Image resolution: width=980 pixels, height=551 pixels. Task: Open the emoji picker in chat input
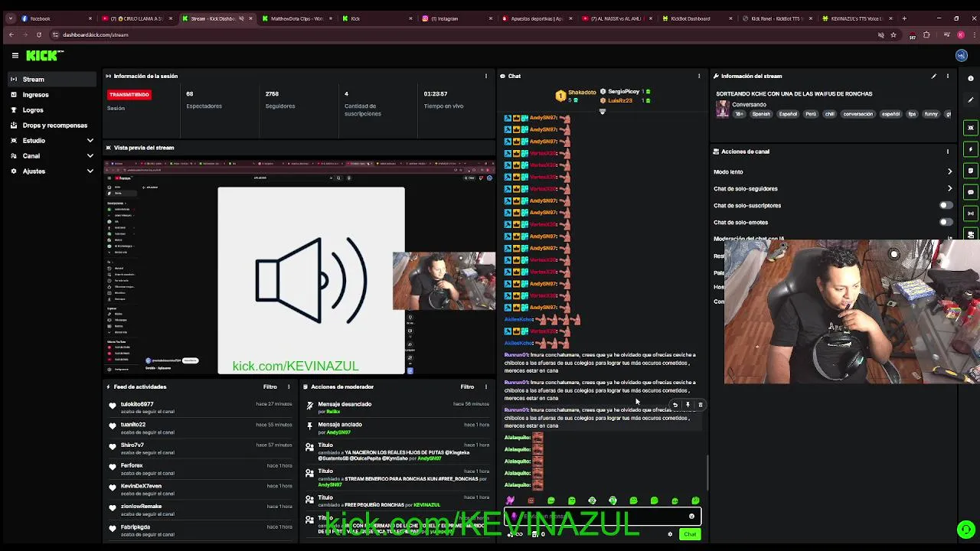pyautogui.click(x=691, y=517)
